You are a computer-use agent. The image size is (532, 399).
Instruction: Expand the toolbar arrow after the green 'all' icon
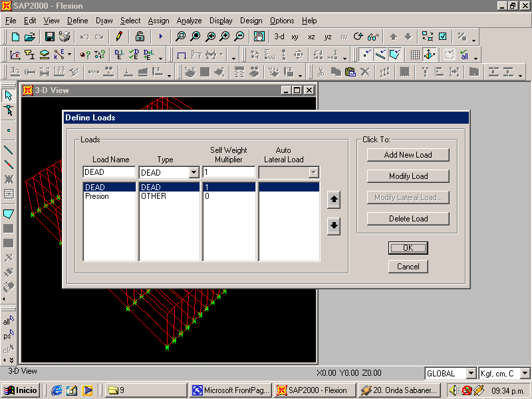pos(475,58)
